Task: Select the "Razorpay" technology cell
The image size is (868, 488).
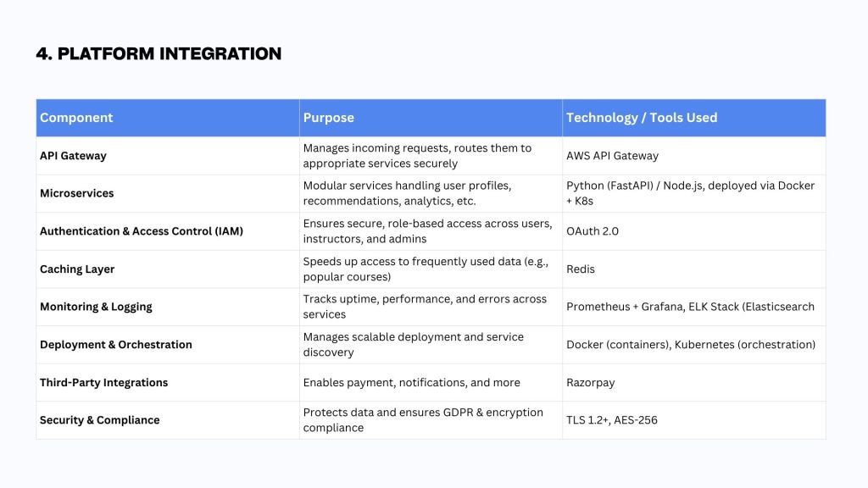Action: [591, 383]
